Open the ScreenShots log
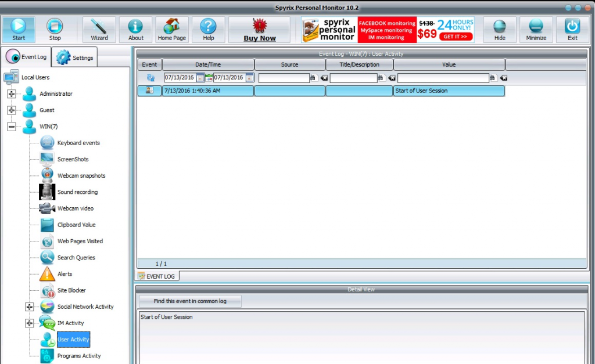Image resolution: width=595 pixels, height=364 pixels. [x=73, y=159]
